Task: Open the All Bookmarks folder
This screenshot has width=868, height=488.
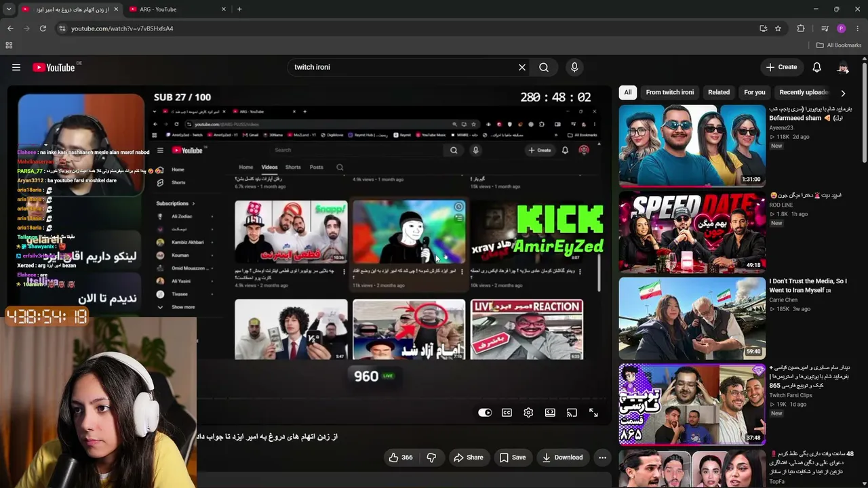Action: tap(839, 45)
